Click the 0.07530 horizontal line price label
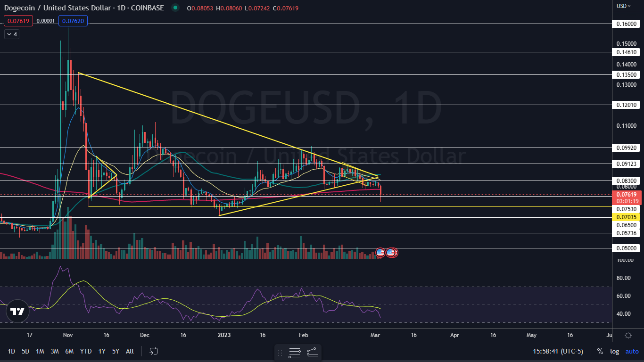This screenshot has height=362, width=644. (625, 209)
